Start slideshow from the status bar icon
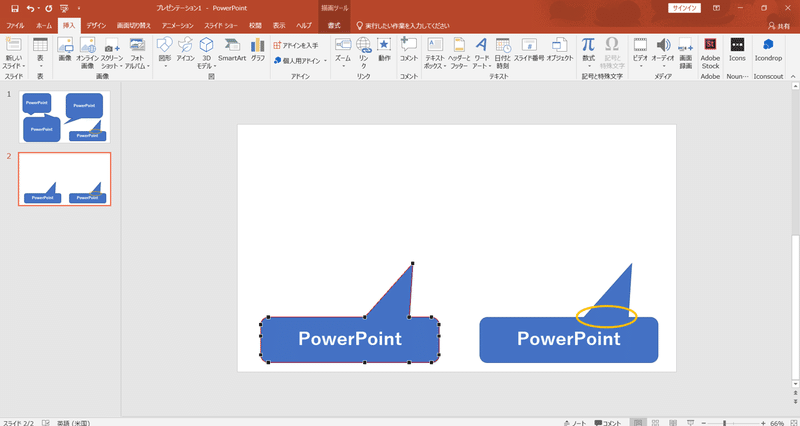Screen dimensions: 800x426 coord(690,422)
